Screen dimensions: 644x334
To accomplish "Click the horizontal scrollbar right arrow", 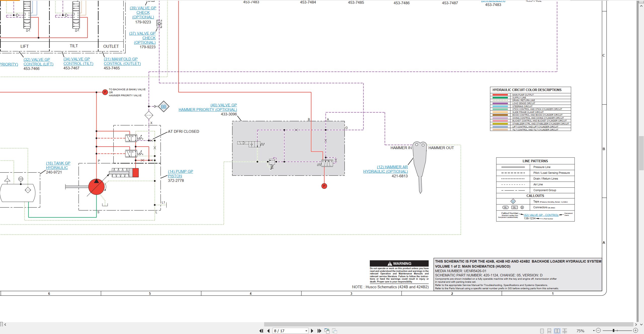I will coord(636,324).
